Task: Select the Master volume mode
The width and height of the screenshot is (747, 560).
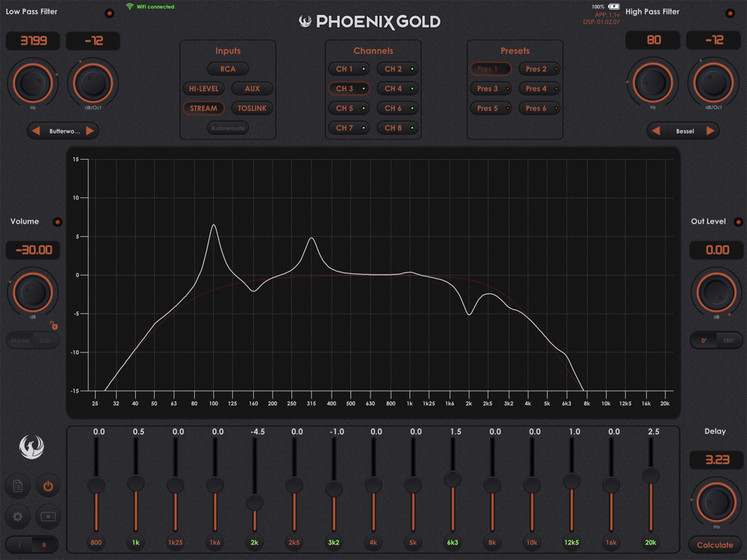Action: [20, 340]
